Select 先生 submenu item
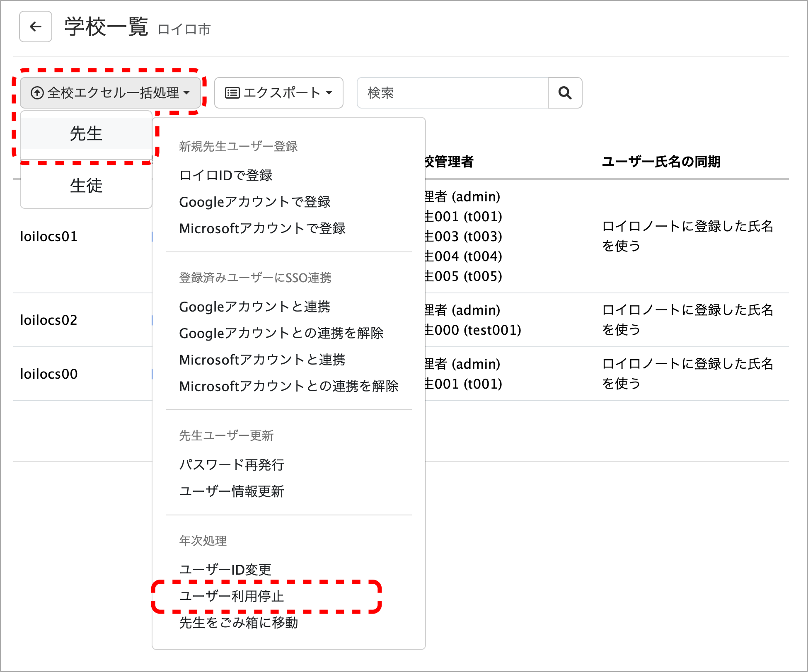The width and height of the screenshot is (808, 672). 86,134
